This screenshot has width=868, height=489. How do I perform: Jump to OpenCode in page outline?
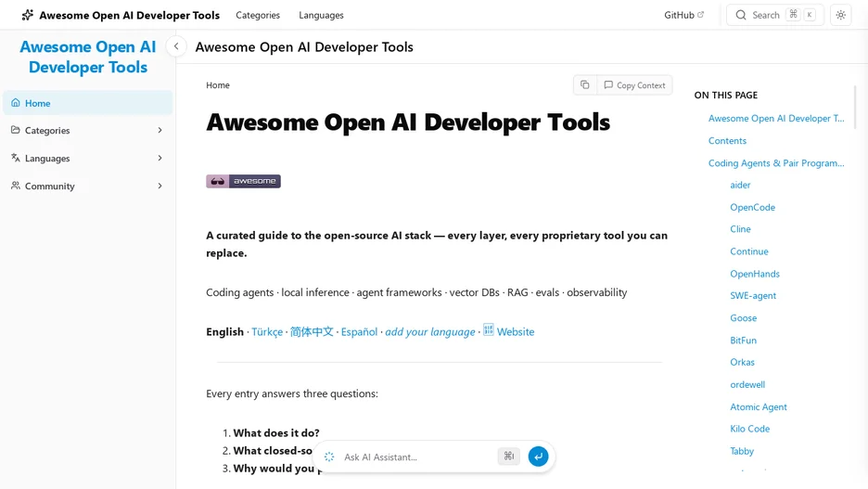pos(752,207)
